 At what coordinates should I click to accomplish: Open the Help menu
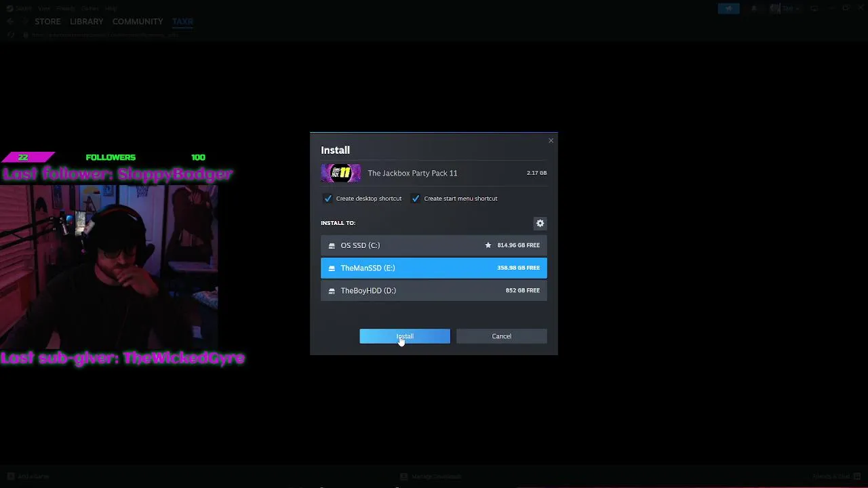point(111,8)
